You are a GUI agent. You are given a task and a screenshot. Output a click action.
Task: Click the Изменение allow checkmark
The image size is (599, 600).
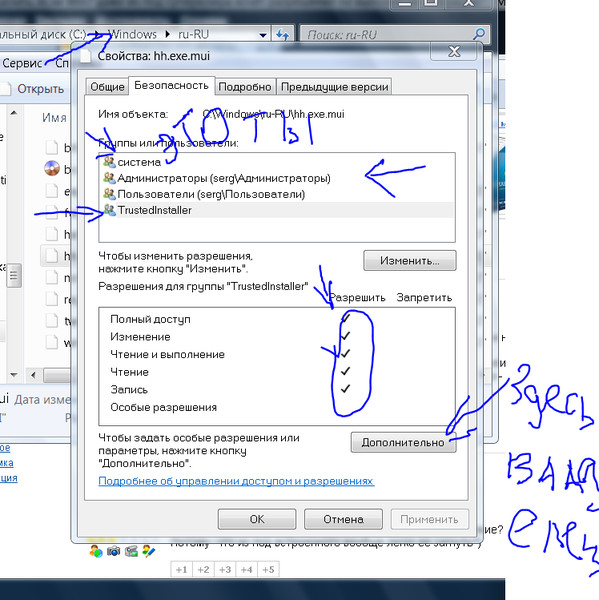tap(345, 336)
